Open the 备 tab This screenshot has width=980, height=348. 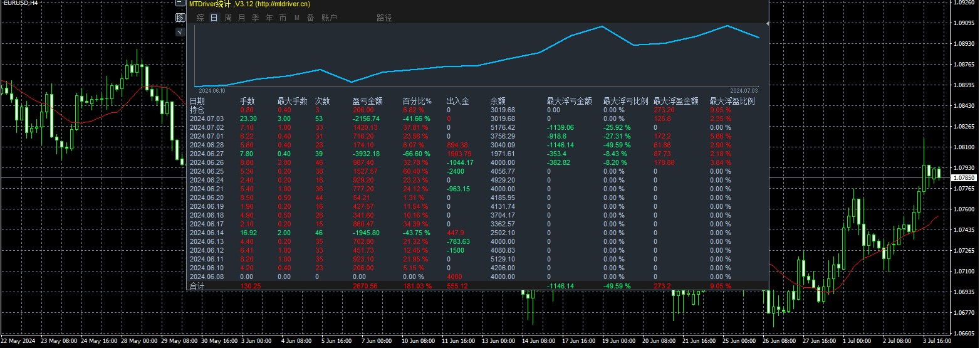311,18
